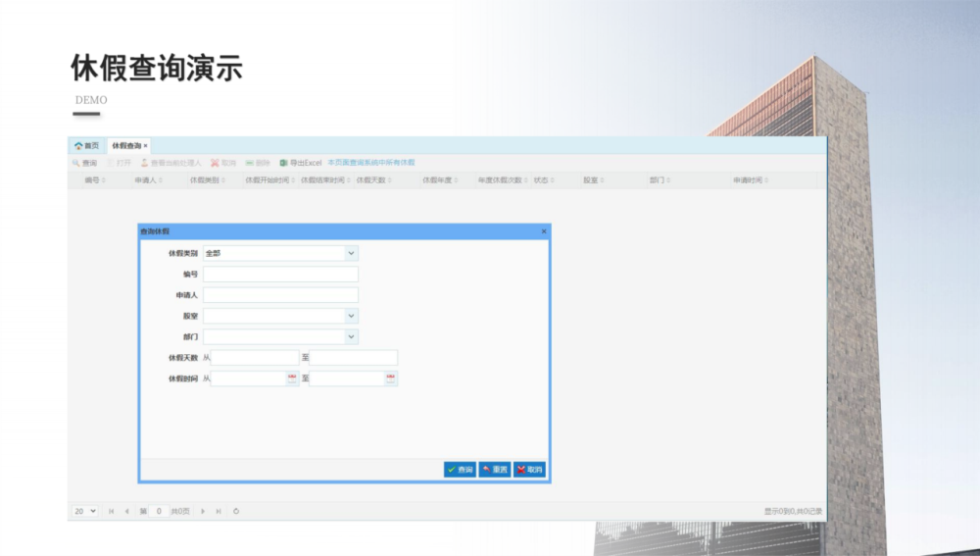Go to the next page arrow
This screenshot has height=556, width=980.
click(203, 511)
